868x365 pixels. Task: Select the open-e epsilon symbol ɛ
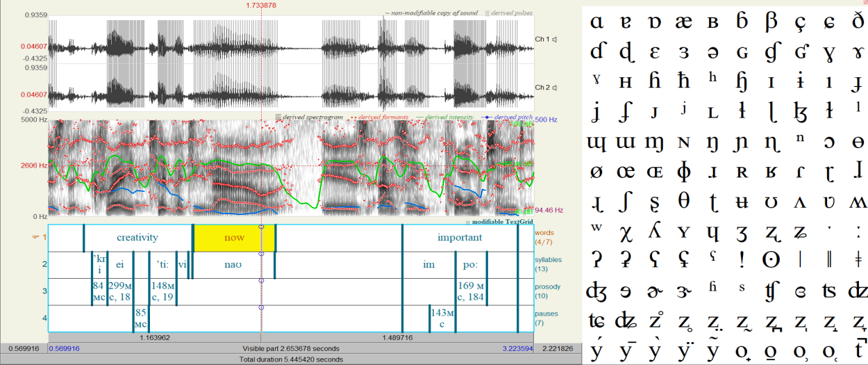point(654,52)
